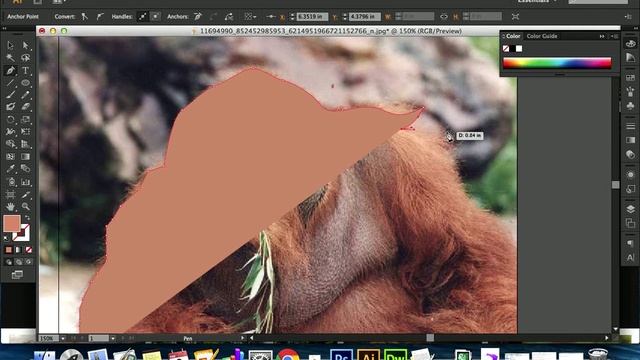Select the Direct Selection tool (white arrow)
640x360 pixels.
pyautogui.click(x=25, y=45)
